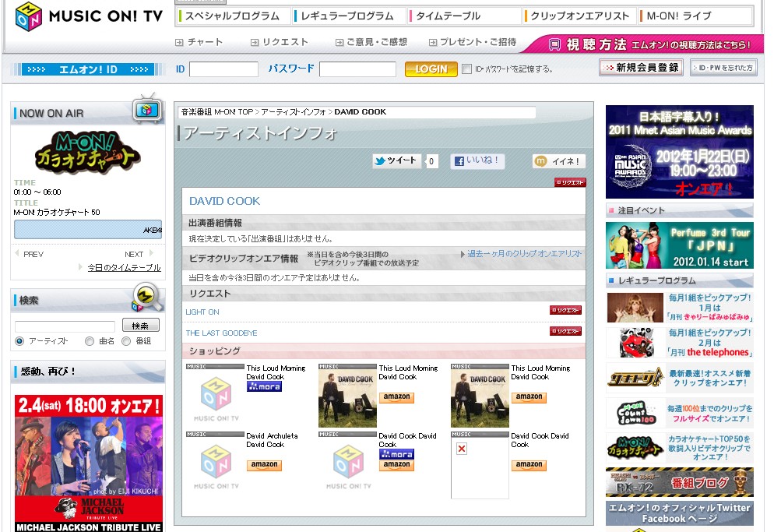Click the リクエスト badge for THE LAST GOODBYE
This screenshot has width=781, height=532.
(x=566, y=331)
